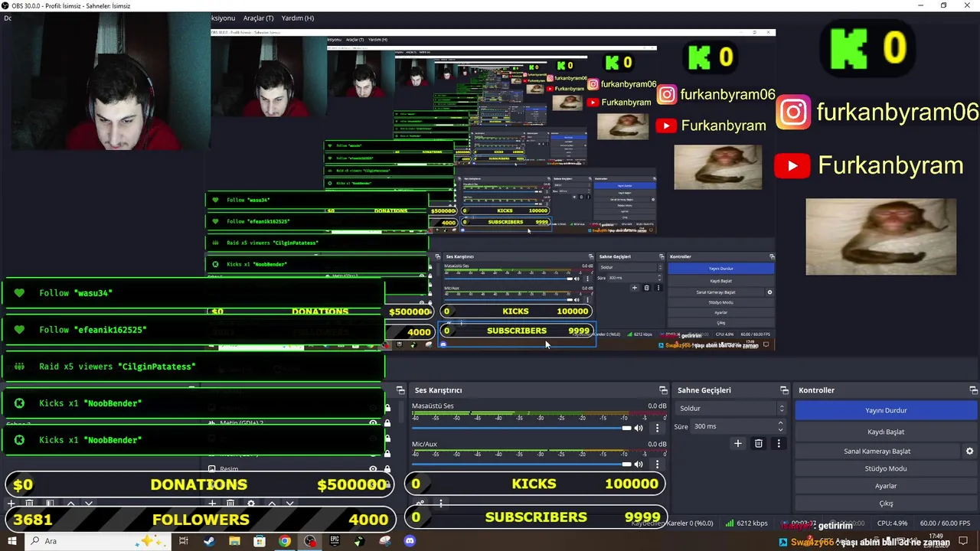The image size is (980, 551).
Task: Delete the selected scene transition
Action: (759, 443)
